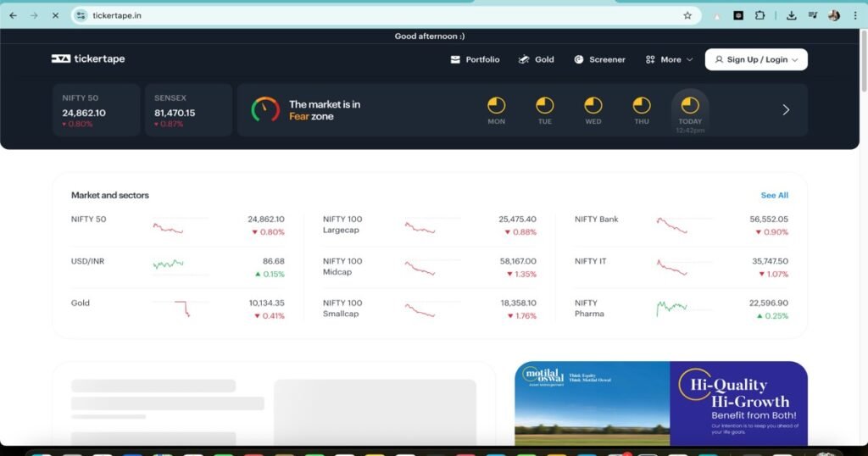Viewport: 868px width, 456px height.
Task: Expand the More dropdown menu
Action: pos(669,59)
